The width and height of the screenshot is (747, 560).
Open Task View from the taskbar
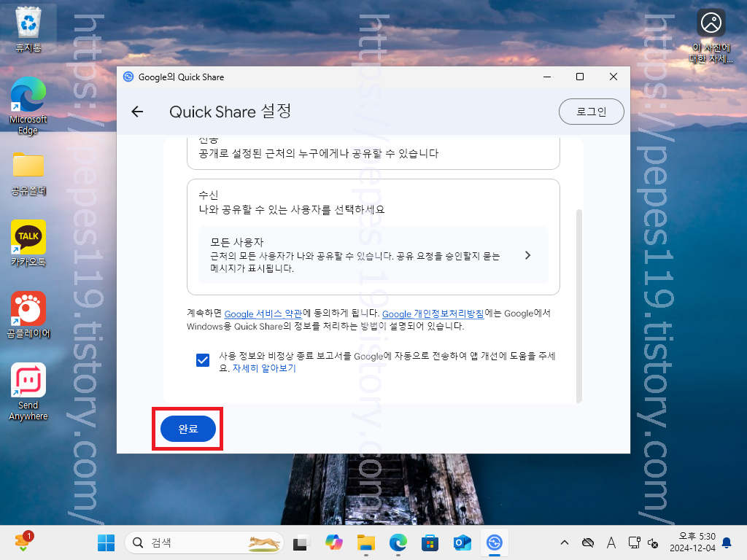click(x=301, y=542)
